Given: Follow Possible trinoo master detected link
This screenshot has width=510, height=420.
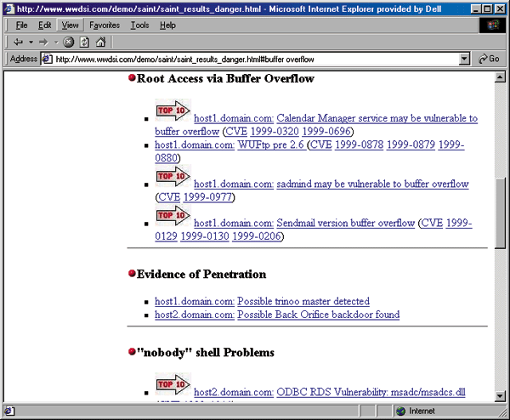Looking at the screenshot, I should (303, 301).
